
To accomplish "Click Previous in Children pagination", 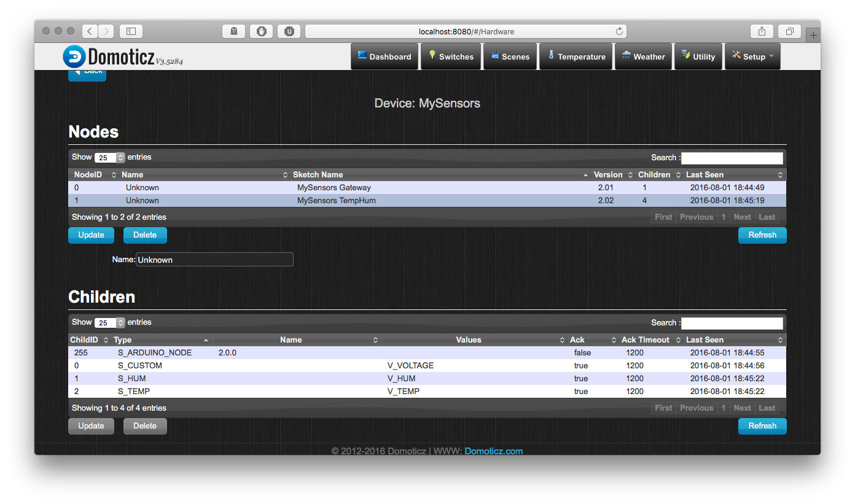I will coord(697,408).
